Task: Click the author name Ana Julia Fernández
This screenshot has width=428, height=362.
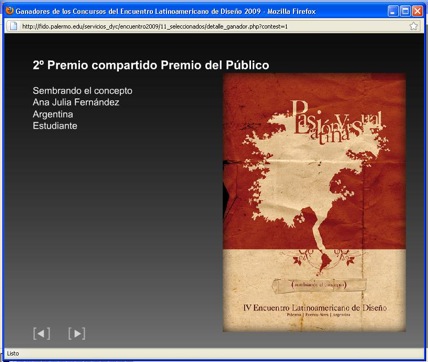Action: click(x=76, y=102)
